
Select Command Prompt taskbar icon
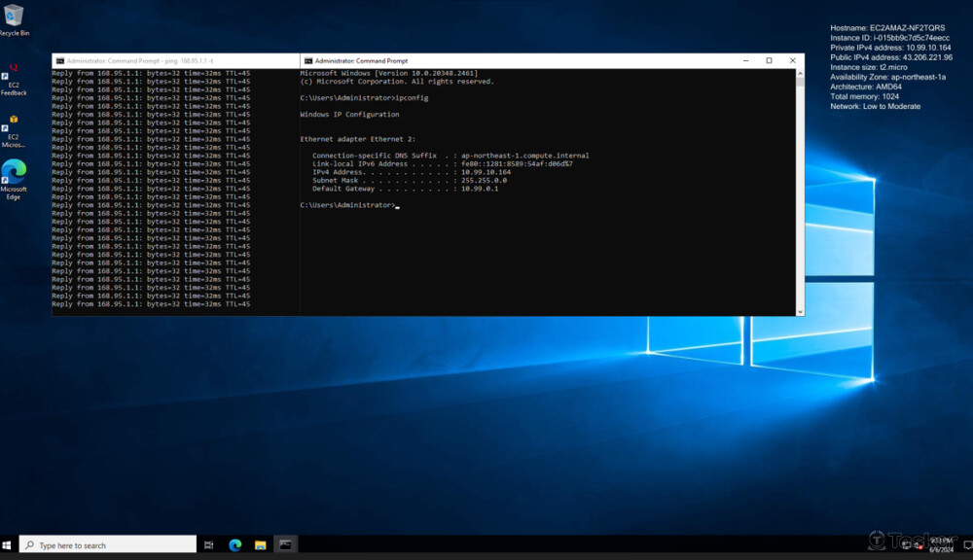click(286, 545)
